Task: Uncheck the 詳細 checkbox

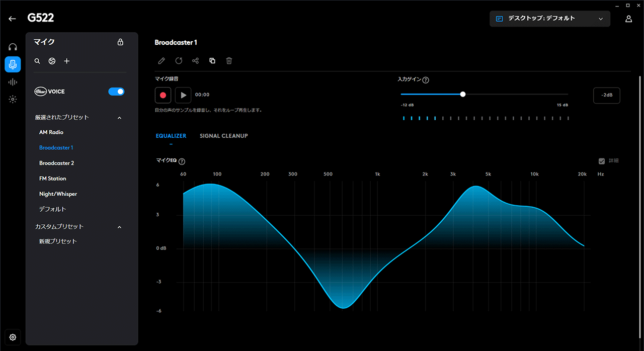Action: [602, 161]
